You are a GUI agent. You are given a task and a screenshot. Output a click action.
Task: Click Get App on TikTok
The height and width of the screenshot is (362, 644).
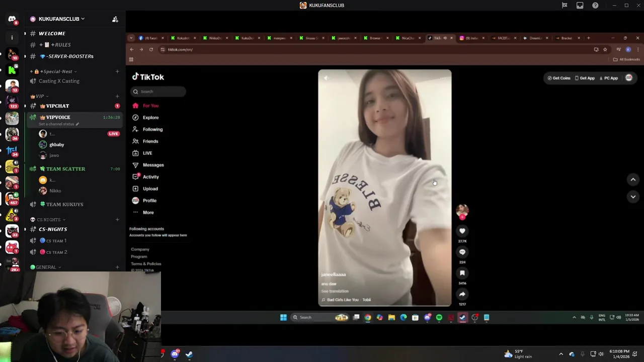[585, 78]
